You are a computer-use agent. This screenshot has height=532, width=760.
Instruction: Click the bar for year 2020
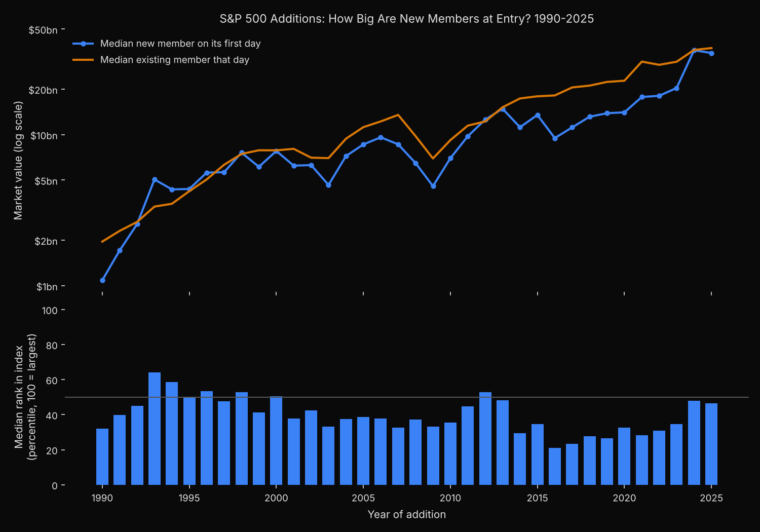(624, 457)
